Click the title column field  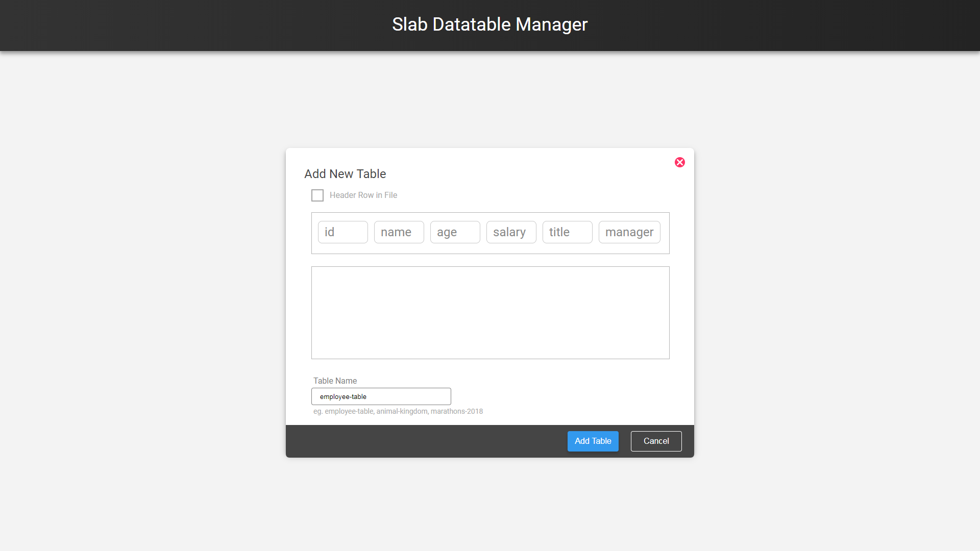pyautogui.click(x=568, y=232)
